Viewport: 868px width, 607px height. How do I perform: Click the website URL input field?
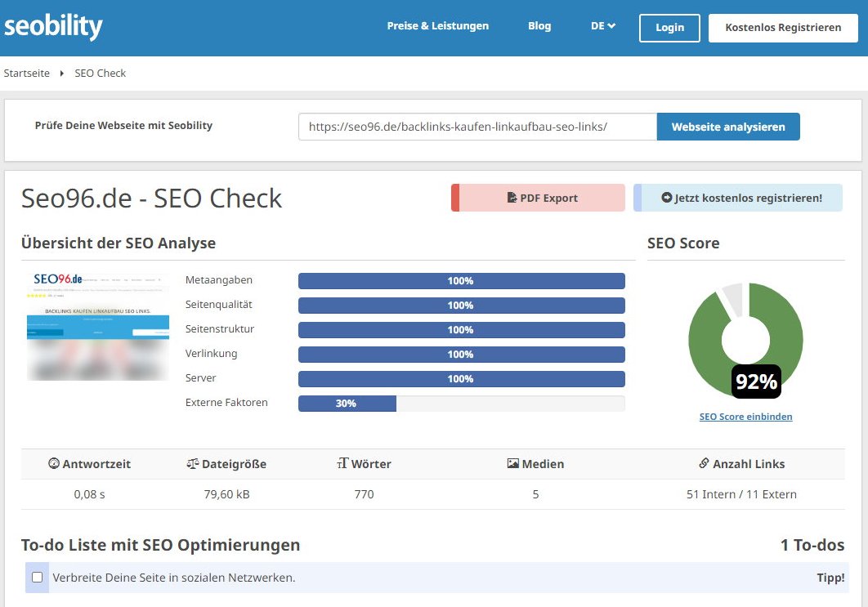477,127
